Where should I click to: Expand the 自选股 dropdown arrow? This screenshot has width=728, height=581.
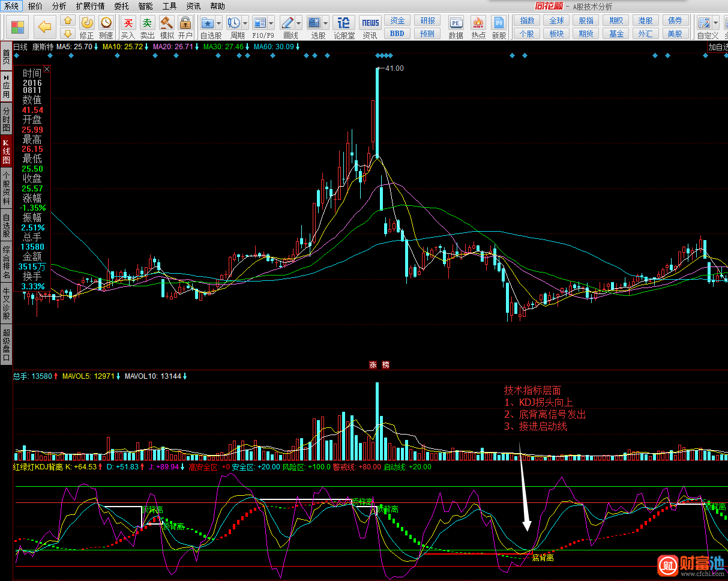[218, 23]
